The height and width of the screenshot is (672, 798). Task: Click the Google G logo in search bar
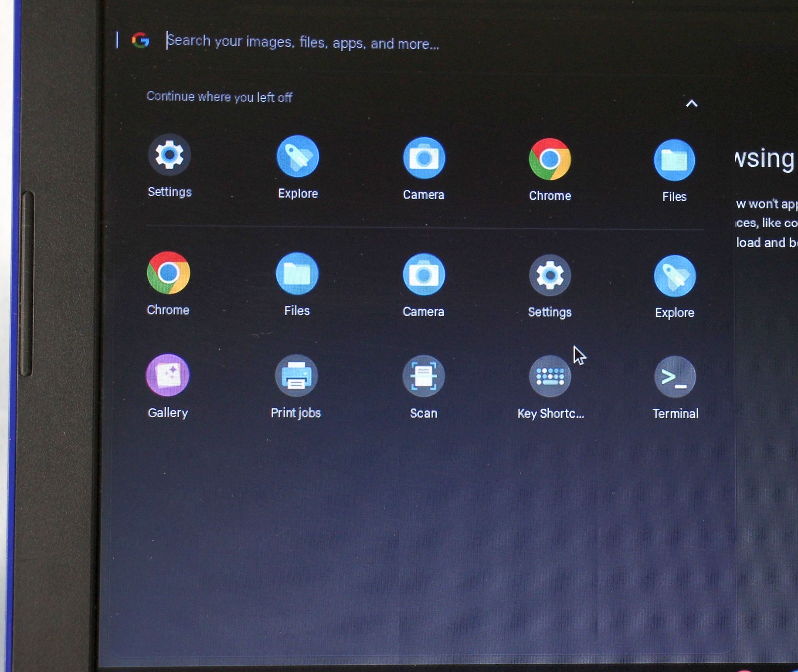tap(141, 40)
